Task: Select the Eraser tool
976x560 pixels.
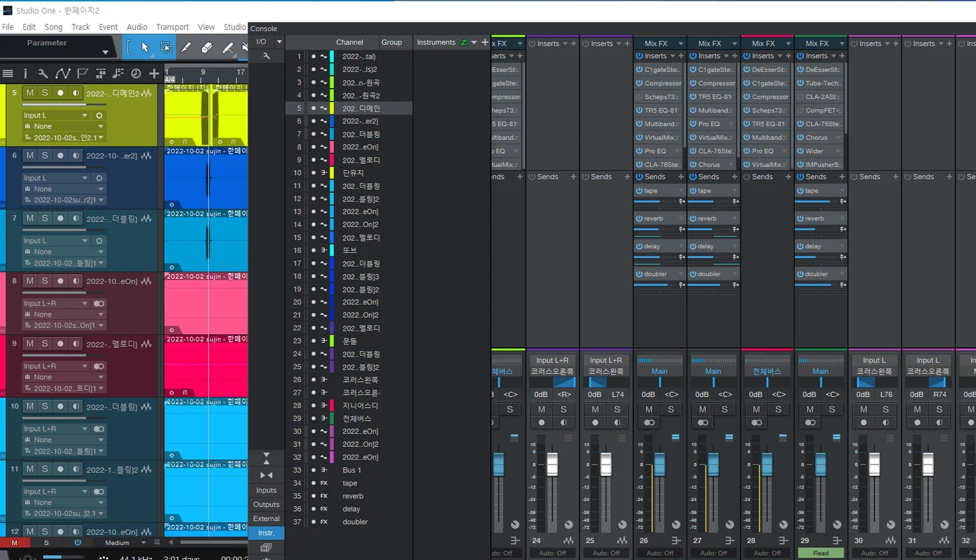Action: [x=207, y=47]
